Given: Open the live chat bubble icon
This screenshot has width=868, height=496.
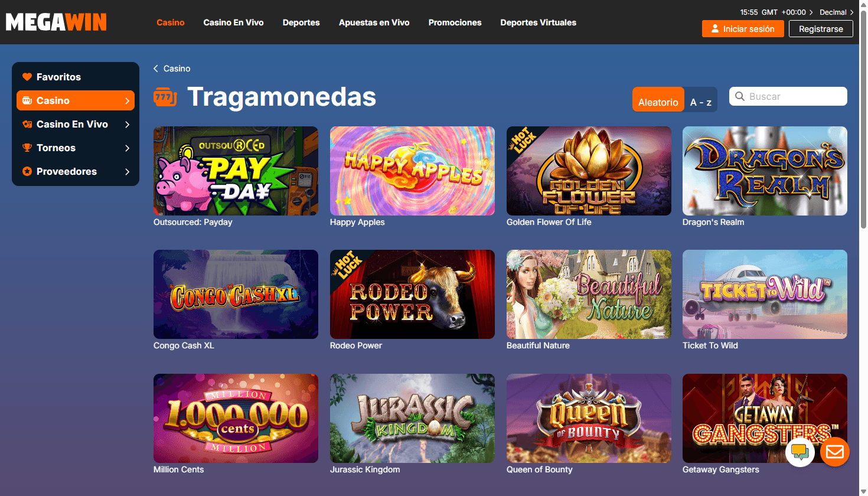Looking at the screenshot, I should coord(800,452).
